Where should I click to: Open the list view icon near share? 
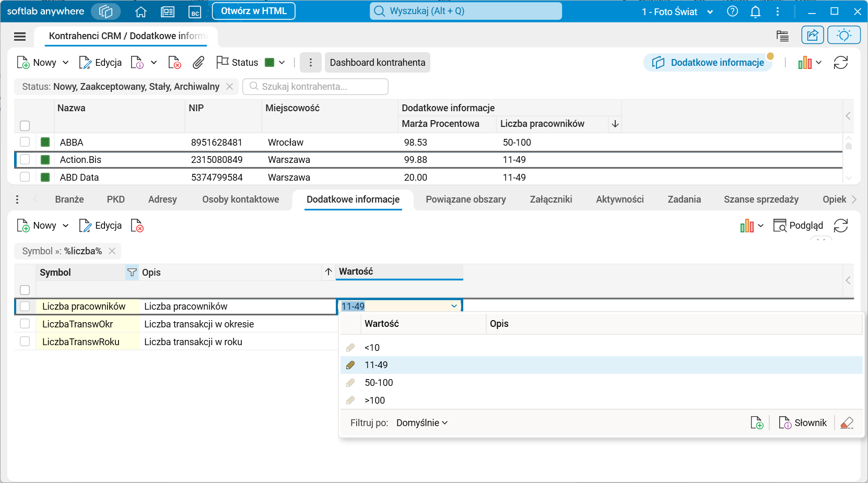(x=782, y=36)
